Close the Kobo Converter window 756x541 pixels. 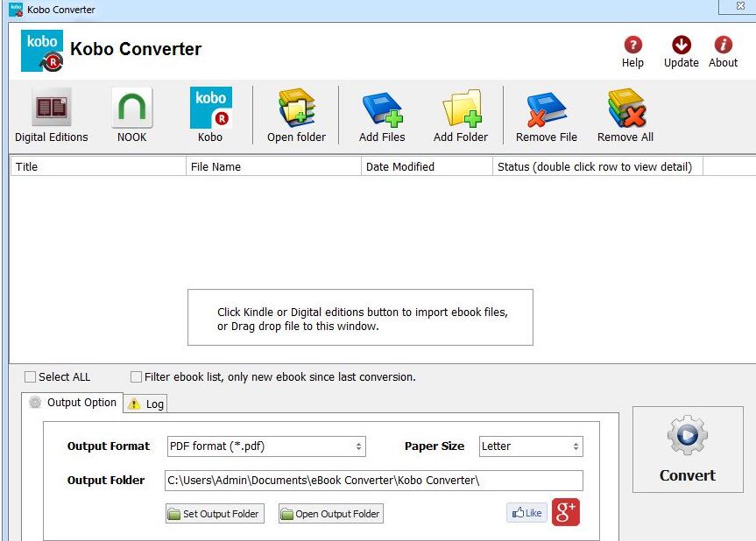point(740,6)
